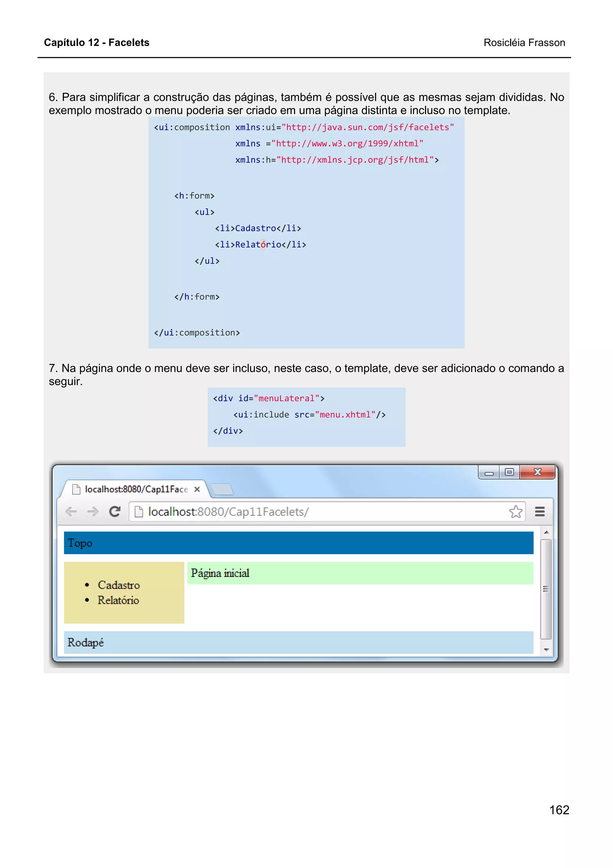The image size is (613, 868).
Task: Click the Página inicial text
Action: (x=220, y=574)
